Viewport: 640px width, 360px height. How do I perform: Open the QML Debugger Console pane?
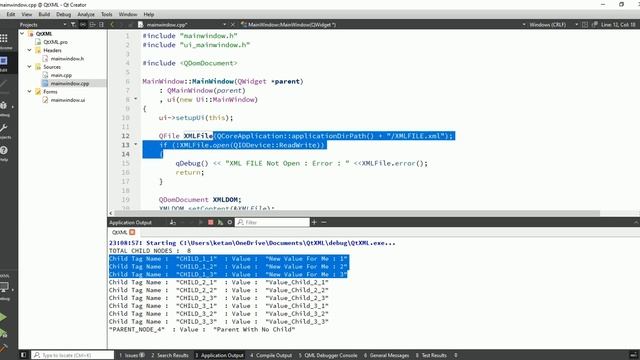click(x=328, y=355)
